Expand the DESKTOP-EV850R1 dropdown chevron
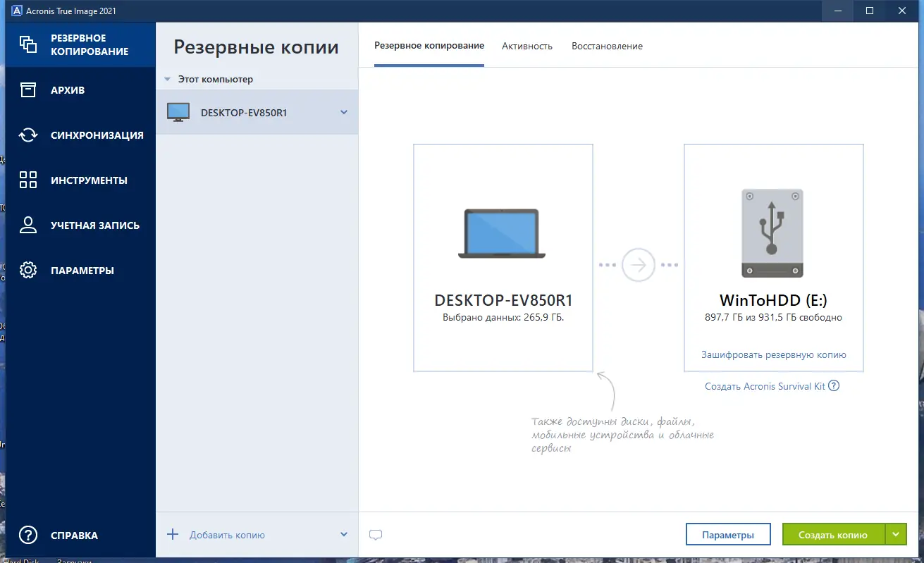The width and height of the screenshot is (924, 563). pyautogui.click(x=343, y=112)
